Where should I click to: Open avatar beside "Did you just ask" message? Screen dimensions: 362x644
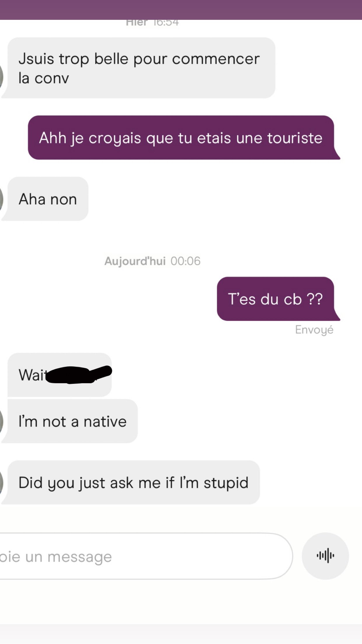point(1,483)
